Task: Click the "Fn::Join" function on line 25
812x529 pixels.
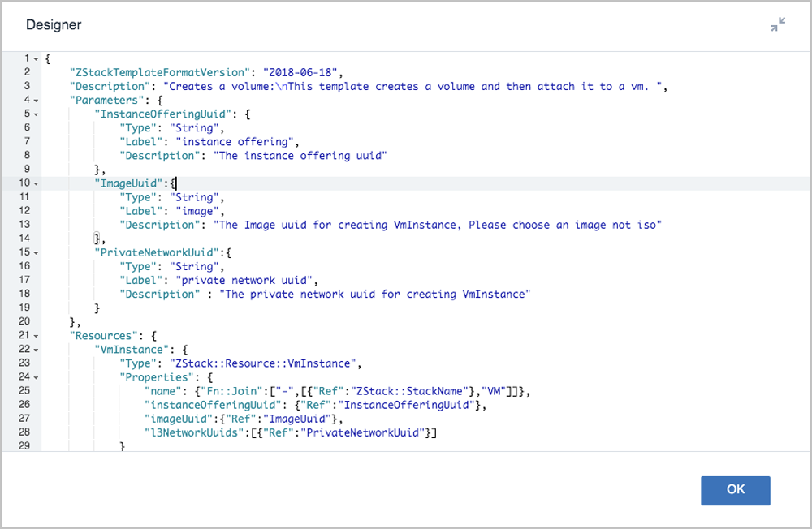Action: [231, 391]
